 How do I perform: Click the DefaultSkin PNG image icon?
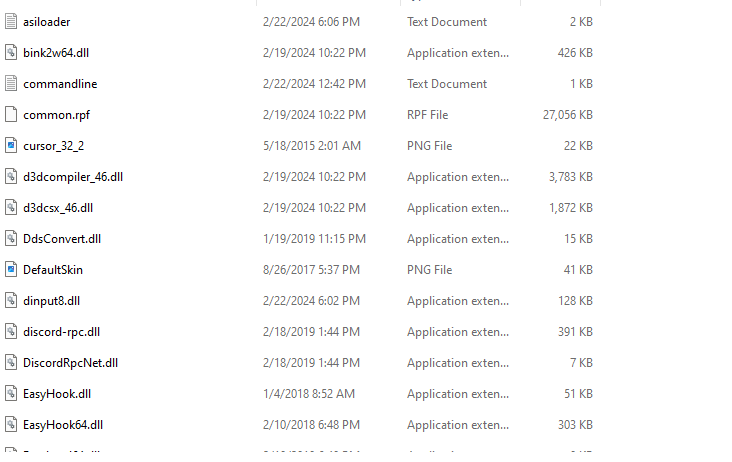point(11,270)
